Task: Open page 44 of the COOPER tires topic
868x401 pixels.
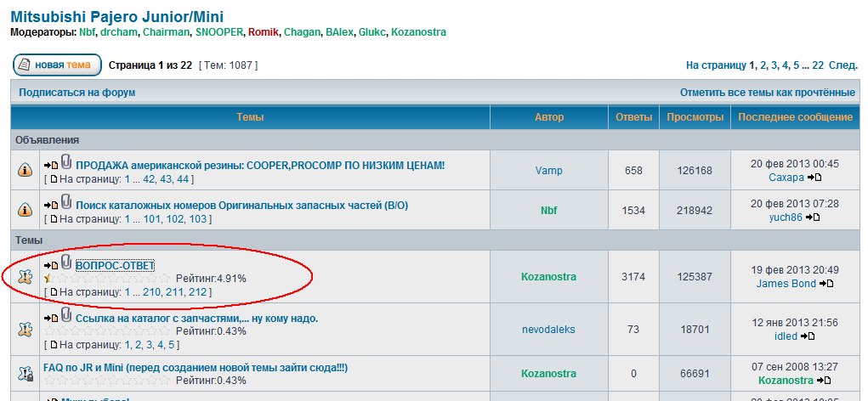Action: tap(184, 179)
